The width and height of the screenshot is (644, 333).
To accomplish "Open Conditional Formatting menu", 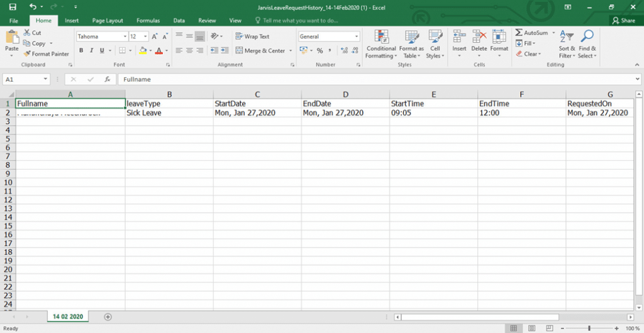I will 381,44.
